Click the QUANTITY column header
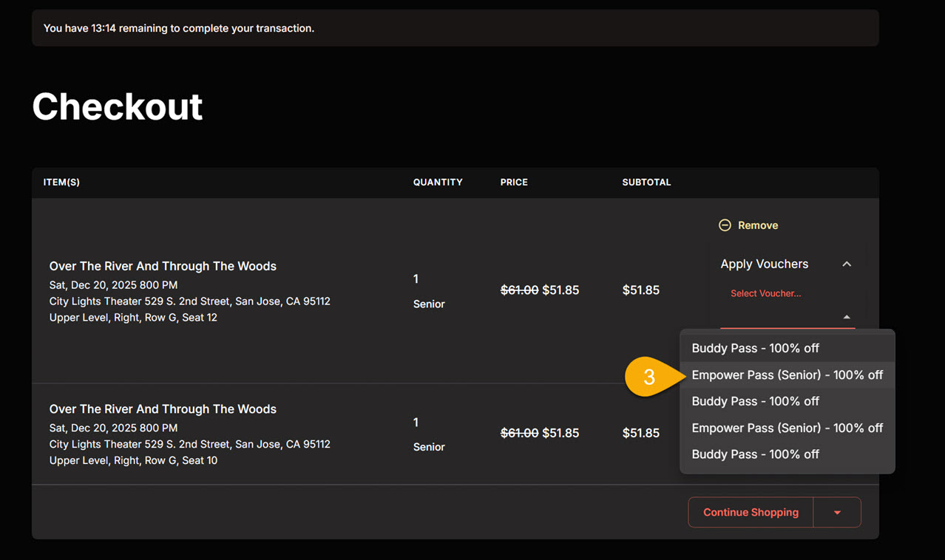Viewport: 945px width, 560px height. click(x=438, y=182)
